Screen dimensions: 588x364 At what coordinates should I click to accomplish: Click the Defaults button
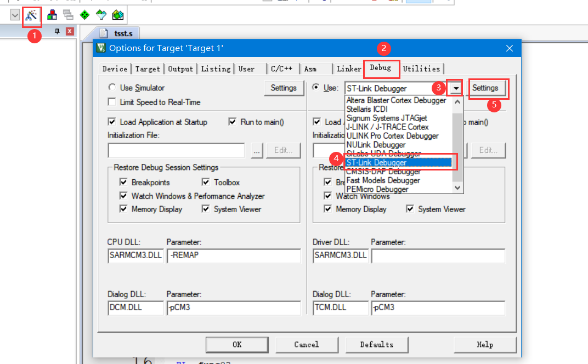pyautogui.click(x=376, y=344)
